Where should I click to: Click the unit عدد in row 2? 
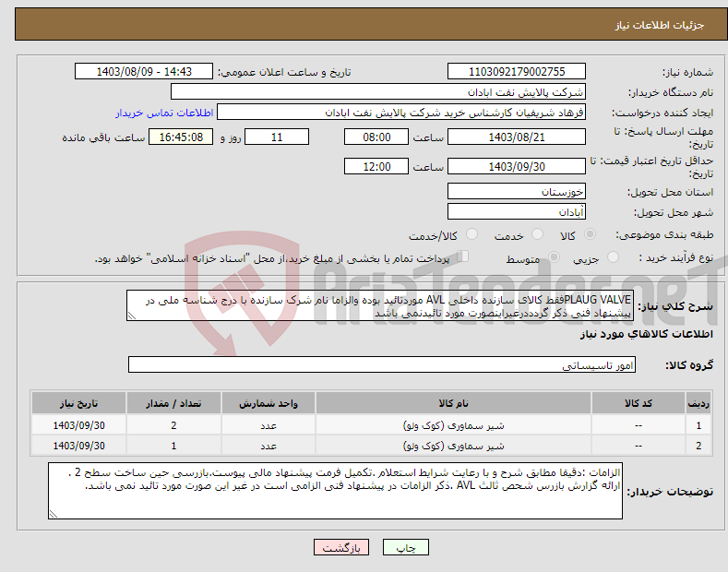(269, 446)
